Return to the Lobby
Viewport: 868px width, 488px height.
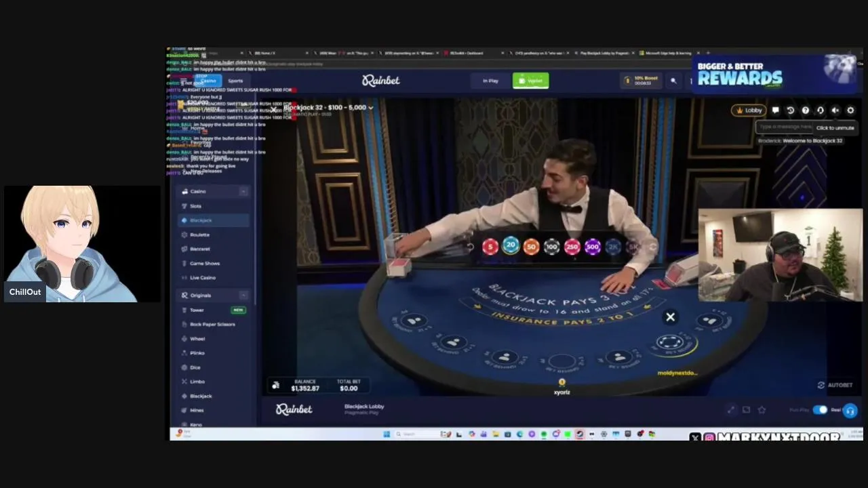point(749,110)
